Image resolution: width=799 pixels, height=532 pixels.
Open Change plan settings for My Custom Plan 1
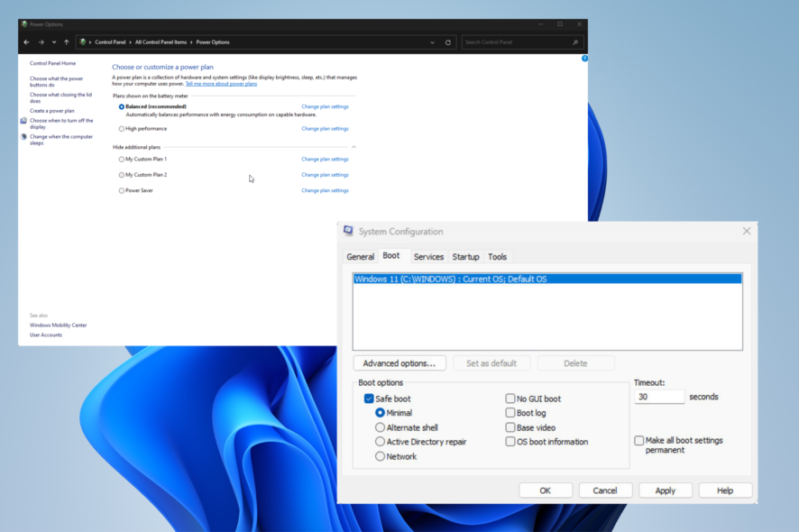[x=326, y=160]
